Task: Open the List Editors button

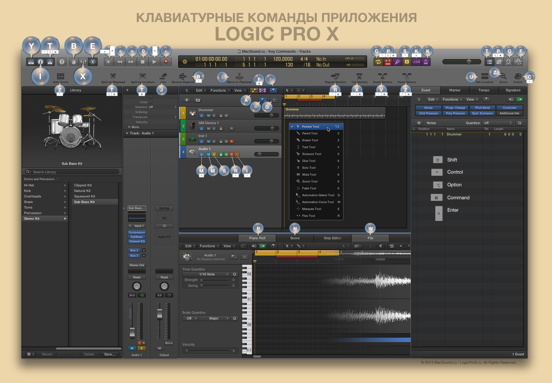Action: coord(489,62)
